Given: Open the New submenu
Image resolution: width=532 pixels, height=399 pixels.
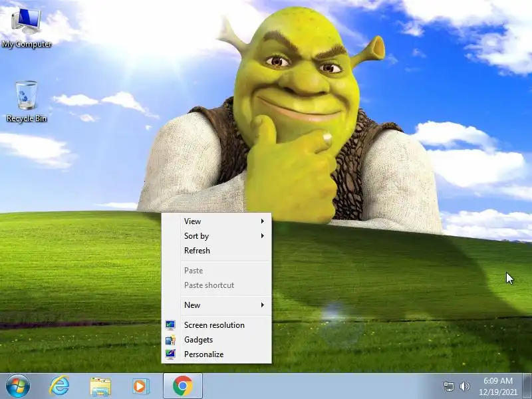Looking at the screenshot, I should click(x=217, y=305).
